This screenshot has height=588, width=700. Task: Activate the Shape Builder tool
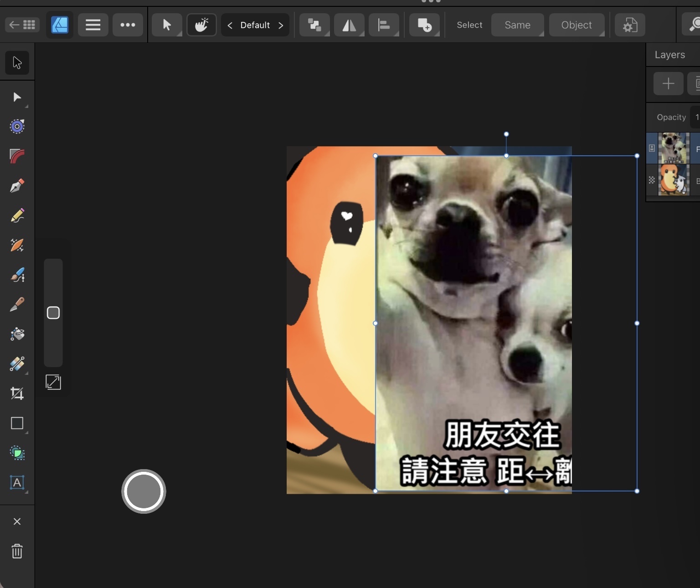coord(17,453)
